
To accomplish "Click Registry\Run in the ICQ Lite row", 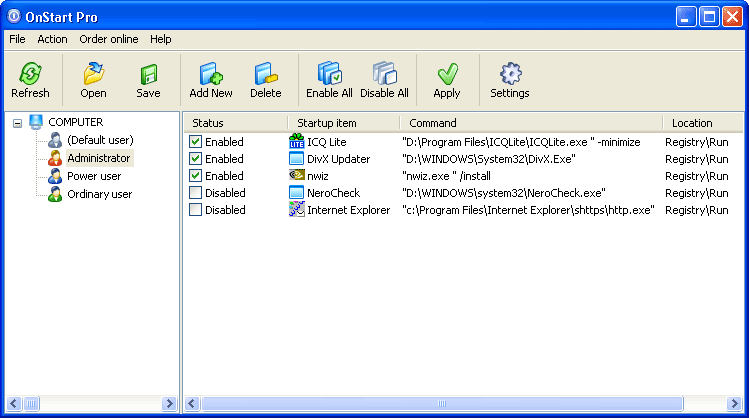I will 696,142.
